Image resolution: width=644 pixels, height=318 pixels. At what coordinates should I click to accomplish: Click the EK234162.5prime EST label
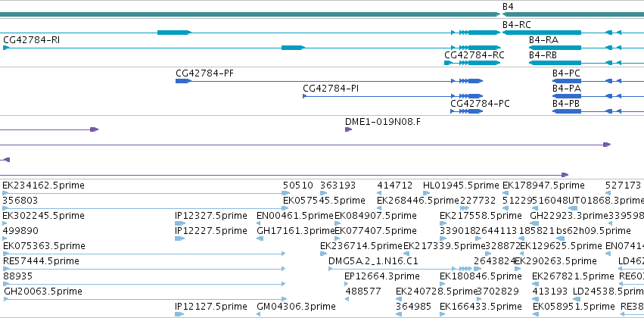pos(44,185)
